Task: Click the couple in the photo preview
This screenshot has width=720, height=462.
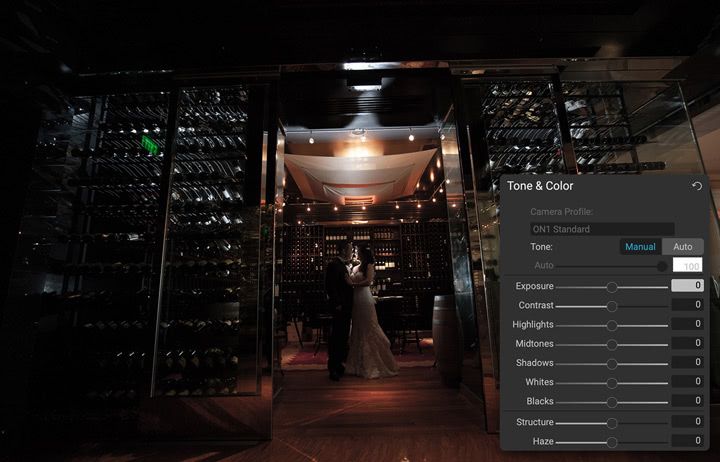Action: tap(360, 311)
